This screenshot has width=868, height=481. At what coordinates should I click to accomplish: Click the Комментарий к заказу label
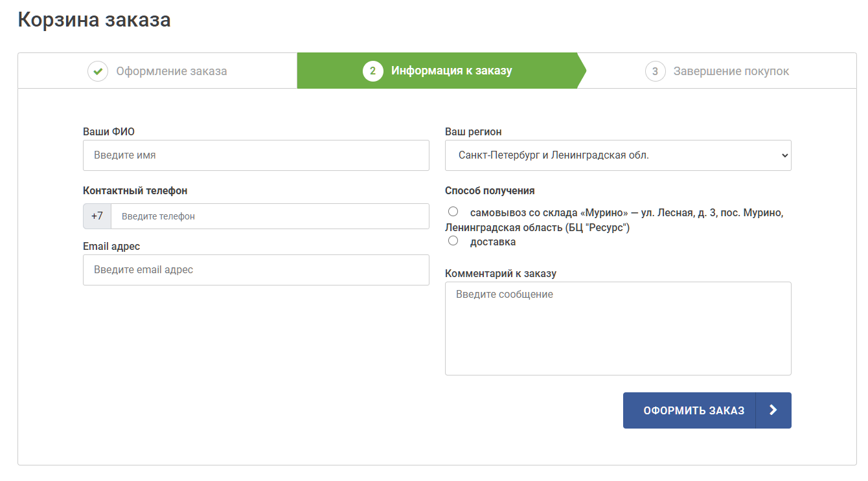tap(501, 273)
